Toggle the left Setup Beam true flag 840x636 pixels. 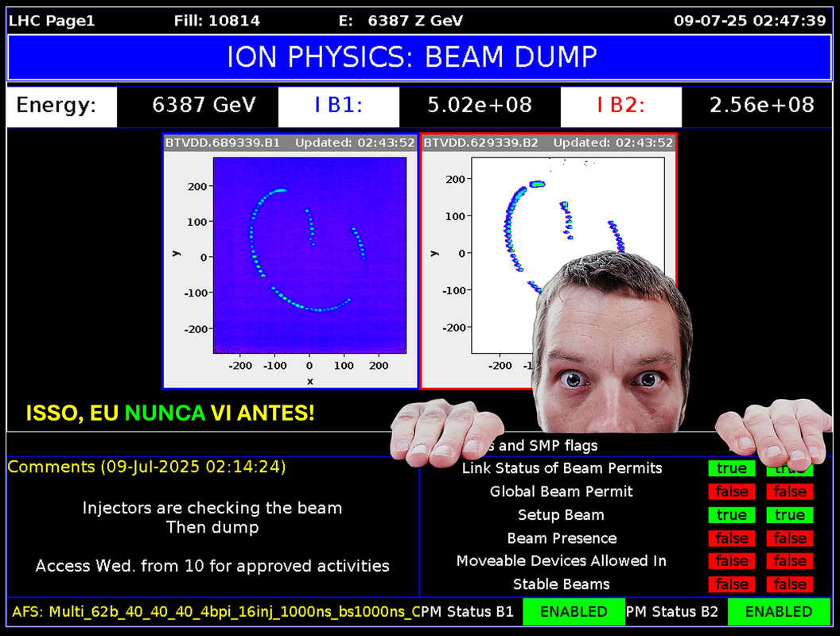pos(731,515)
